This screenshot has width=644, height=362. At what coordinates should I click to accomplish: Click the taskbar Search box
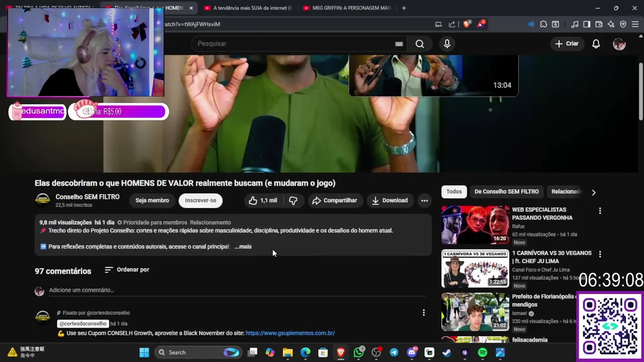click(x=198, y=352)
